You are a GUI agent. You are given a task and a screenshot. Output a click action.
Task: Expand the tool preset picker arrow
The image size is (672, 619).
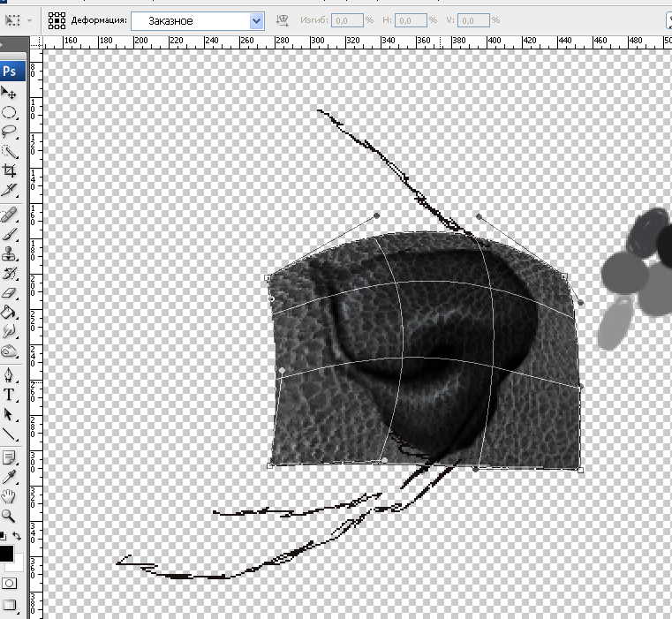[x=31, y=19]
